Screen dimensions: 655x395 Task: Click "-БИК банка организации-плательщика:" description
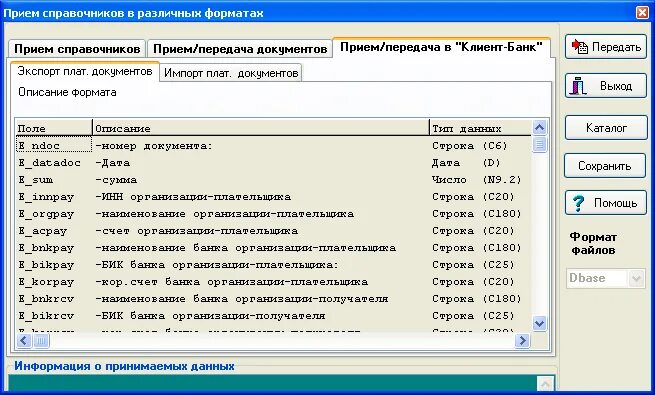pos(217,265)
